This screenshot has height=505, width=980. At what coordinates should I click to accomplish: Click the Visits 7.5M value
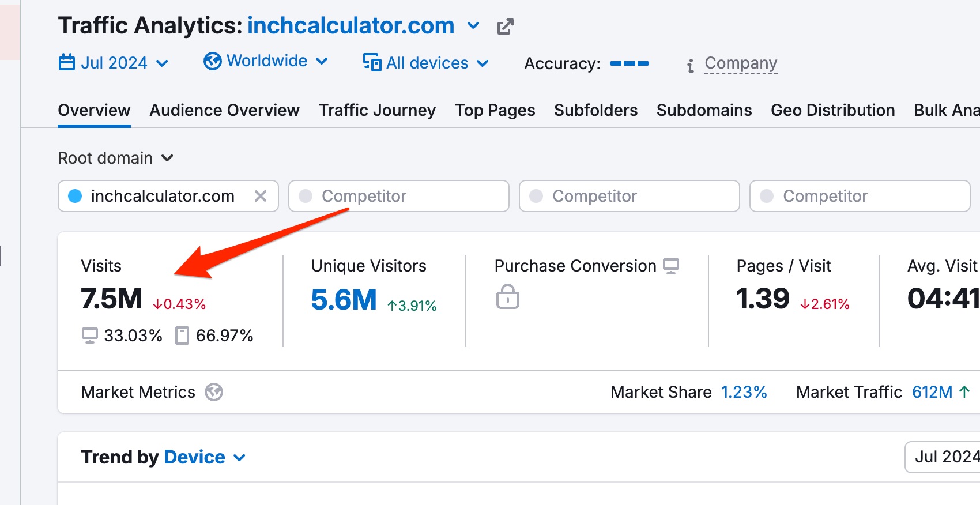click(x=111, y=299)
